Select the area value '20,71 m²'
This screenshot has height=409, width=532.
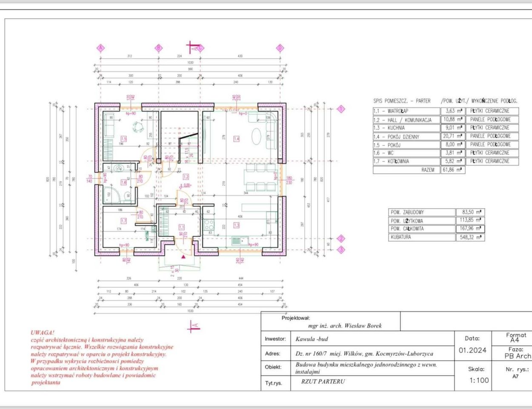tap(452, 136)
